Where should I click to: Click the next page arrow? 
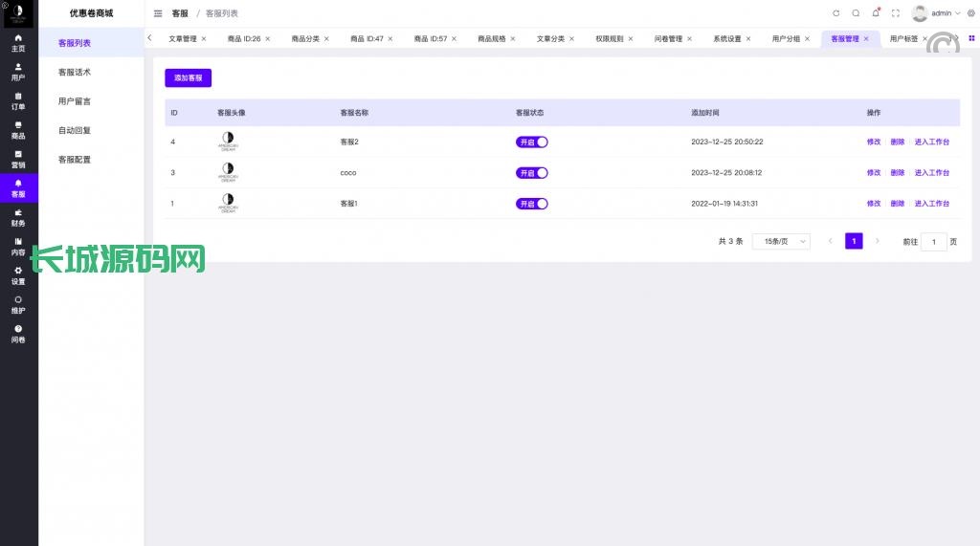(x=878, y=241)
